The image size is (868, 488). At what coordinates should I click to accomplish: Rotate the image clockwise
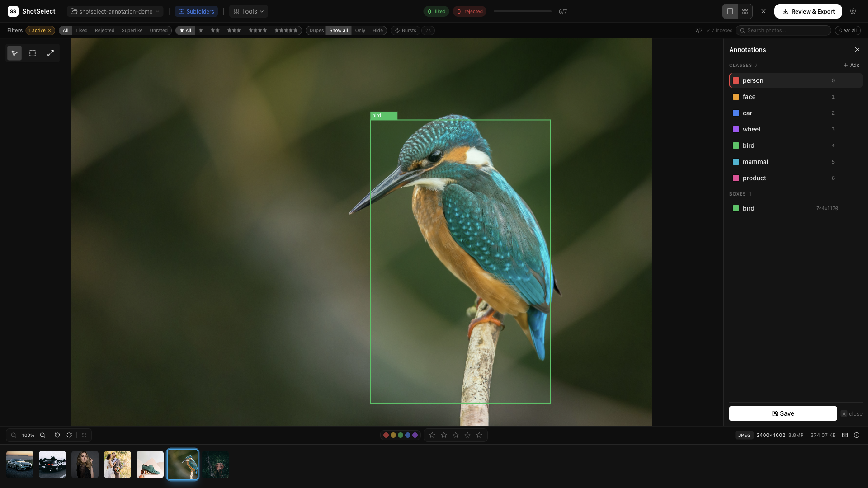69,435
